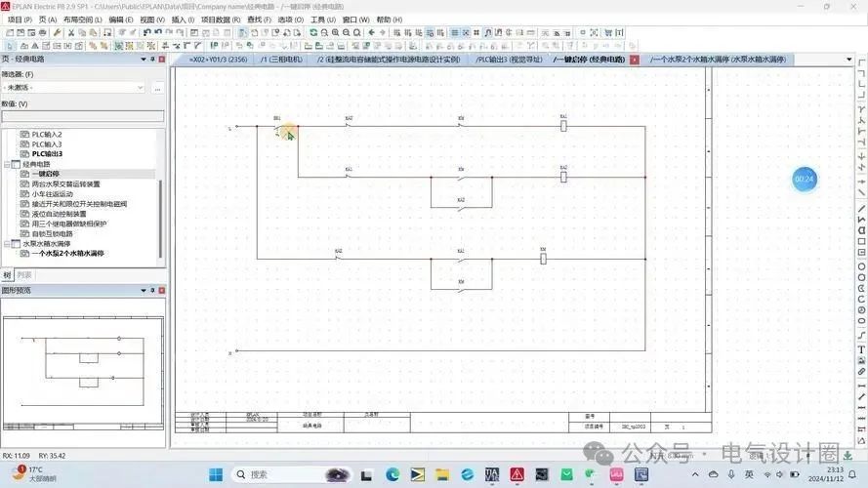Screen dimensions: 868x488
Task: Open Microsoft Edge from the taskbar
Action: tap(393, 474)
